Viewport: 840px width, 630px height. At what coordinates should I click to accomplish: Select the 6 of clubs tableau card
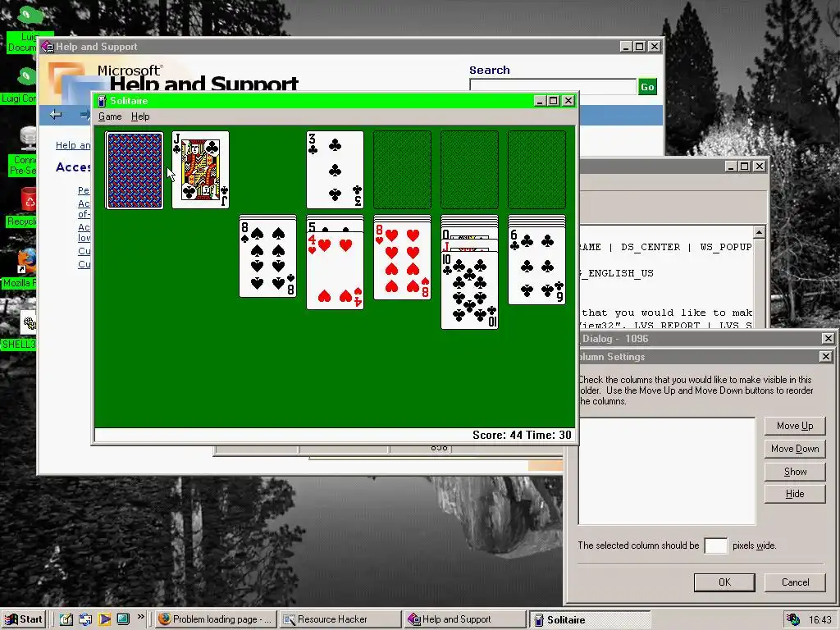(536, 265)
